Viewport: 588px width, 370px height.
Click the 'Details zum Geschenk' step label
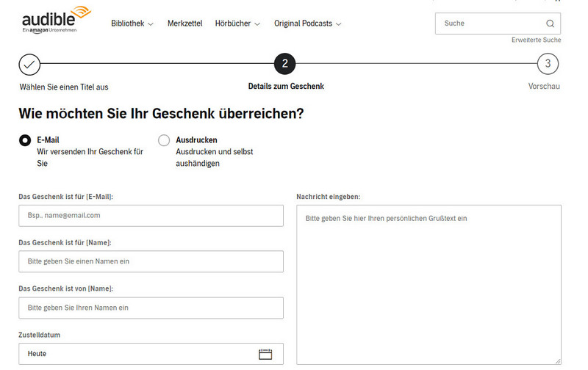[286, 87]
